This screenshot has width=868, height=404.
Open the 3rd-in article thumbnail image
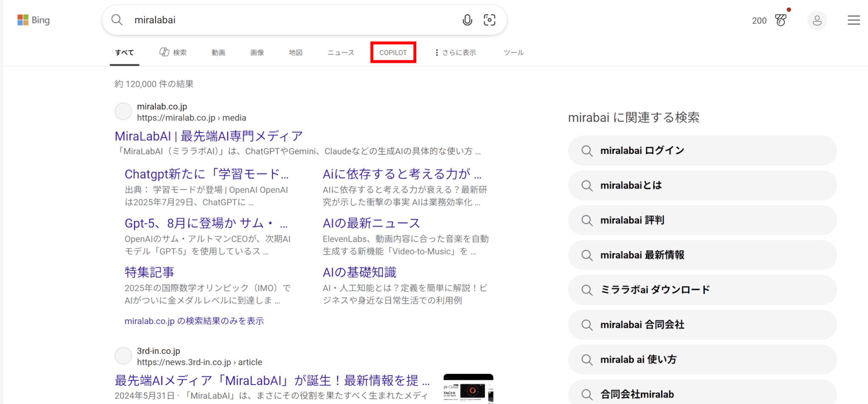(x=468, y=388)
